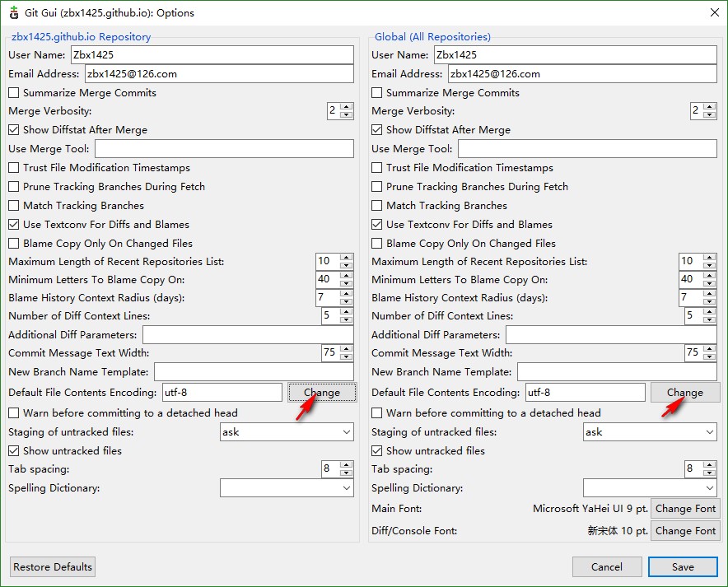Check Summarize Merge Commits in Global panel
728x587 pixels.
377,93
